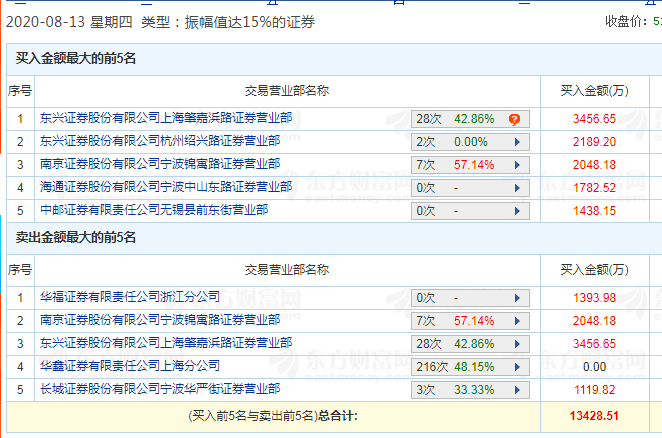Click 交易营业部名称 header in buy table
The image size is (662, 438).
(287, 91)
